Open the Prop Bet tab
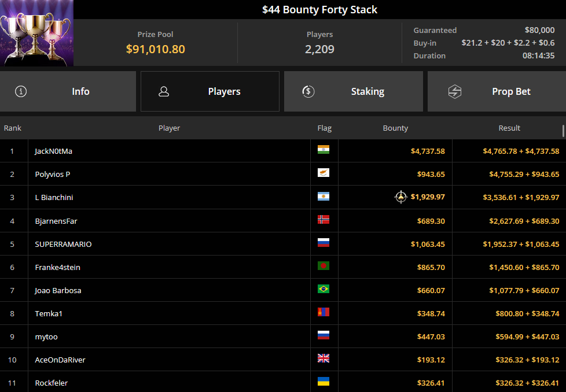Viewport: 566px width, 392px height. click(497, 91)
